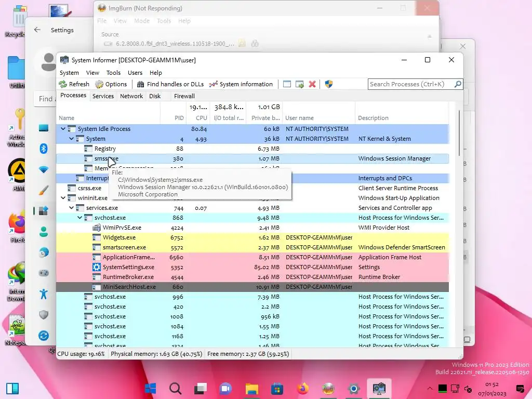Click Physical memory in the status bar

click(x=156, y=354)
